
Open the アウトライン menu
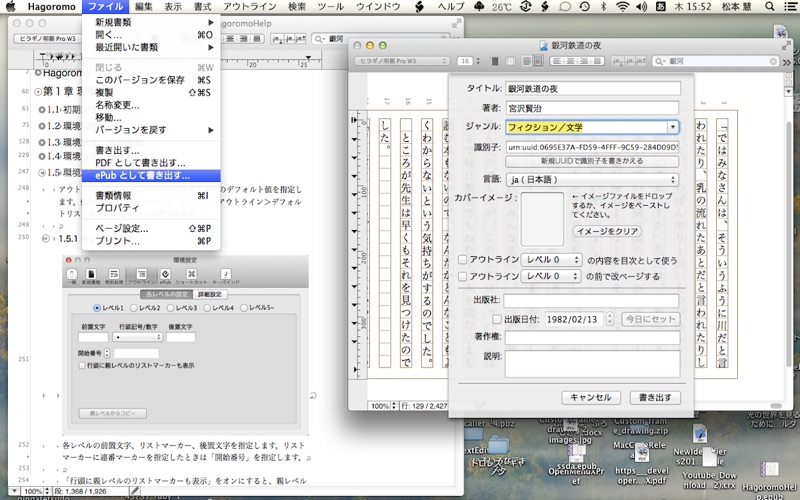click(x=249, y=6)
